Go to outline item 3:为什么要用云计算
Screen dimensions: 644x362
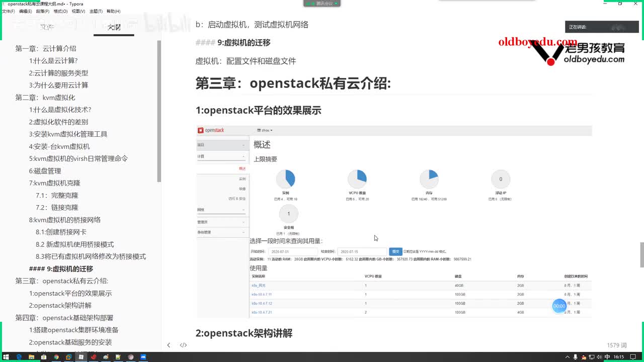(x=58, y=85)
